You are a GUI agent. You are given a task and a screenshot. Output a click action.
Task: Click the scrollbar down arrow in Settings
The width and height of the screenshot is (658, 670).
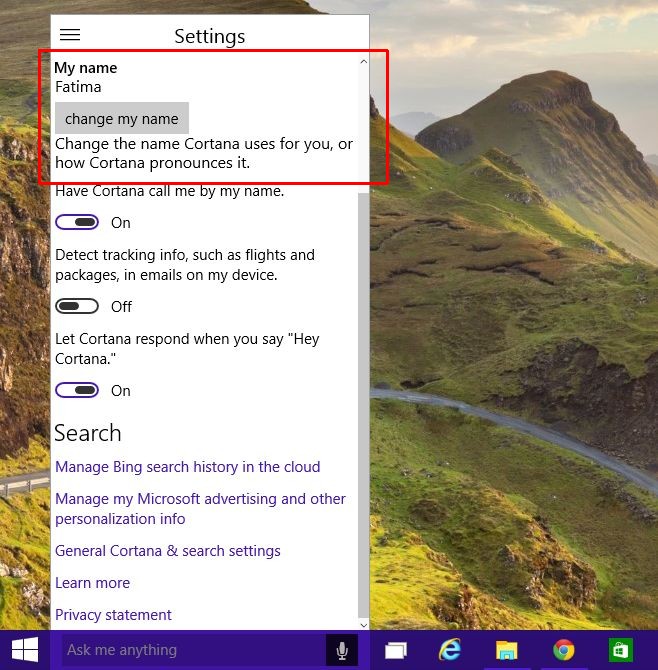coord(364,625)
